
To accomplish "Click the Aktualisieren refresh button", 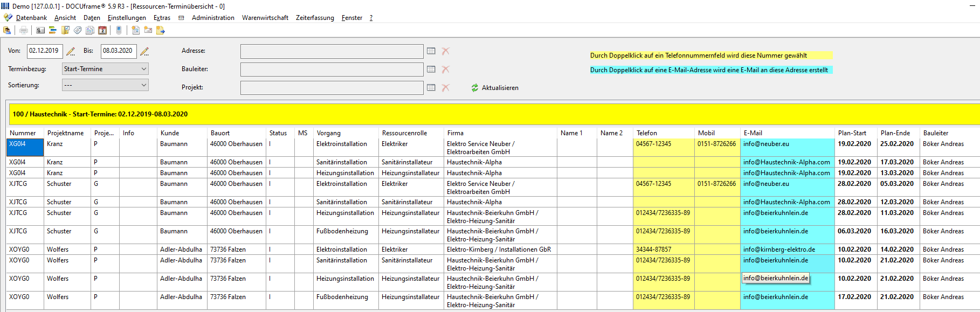I will click(x=495, y=88).
